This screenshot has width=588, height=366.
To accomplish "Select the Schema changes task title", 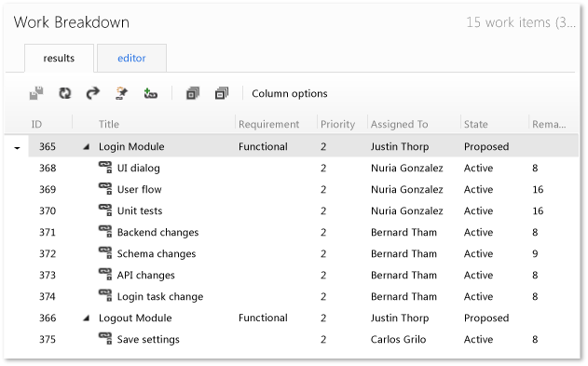I will point(157,253).
